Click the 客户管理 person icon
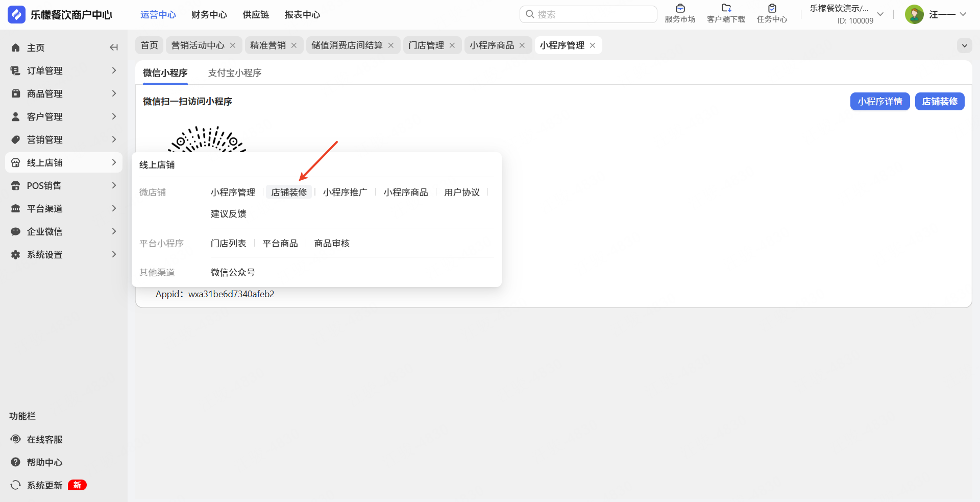This screenshot has width=980, height=502. (x=16, y=116)
